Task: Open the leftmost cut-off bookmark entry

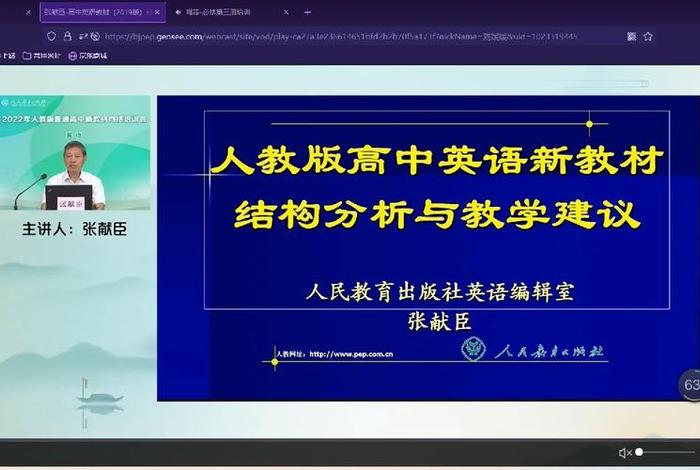Action: [8, 56]
